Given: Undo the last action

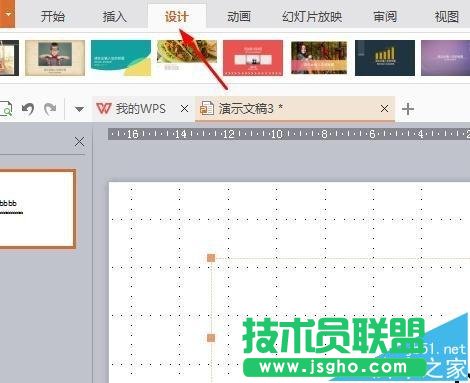Looking at the screenshot, I should (x=28, y=109).
